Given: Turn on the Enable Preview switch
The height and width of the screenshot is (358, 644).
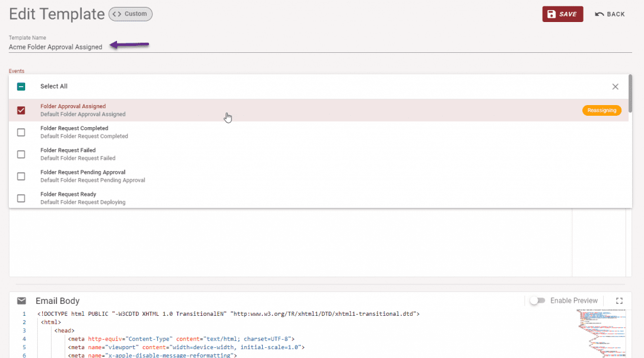Looking at the screenshot, I should click(x=537, y=301).
